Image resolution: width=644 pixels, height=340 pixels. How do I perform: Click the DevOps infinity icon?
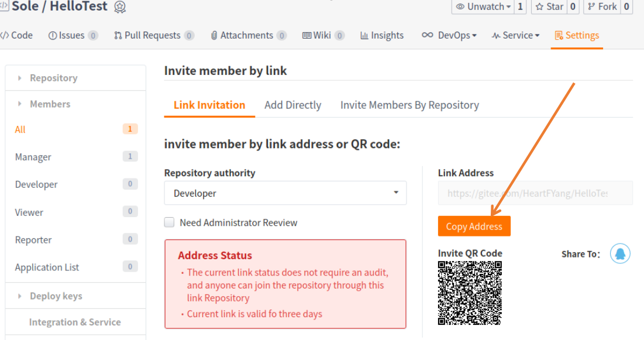[x=427, y=35]
